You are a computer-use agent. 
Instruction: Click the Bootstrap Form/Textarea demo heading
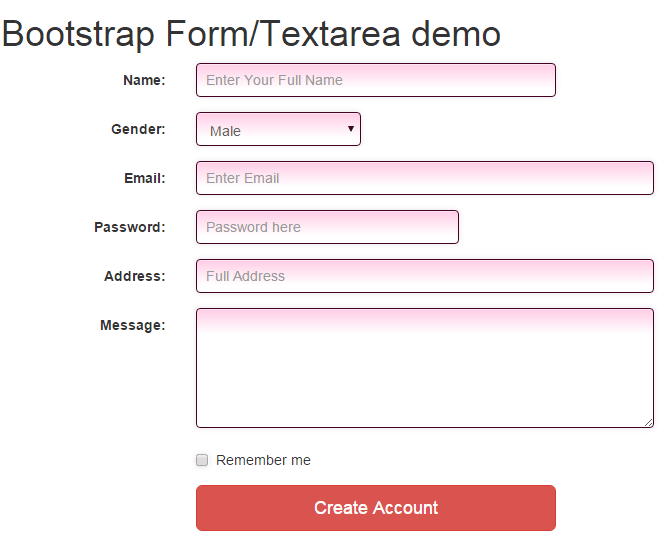[251, 34]
